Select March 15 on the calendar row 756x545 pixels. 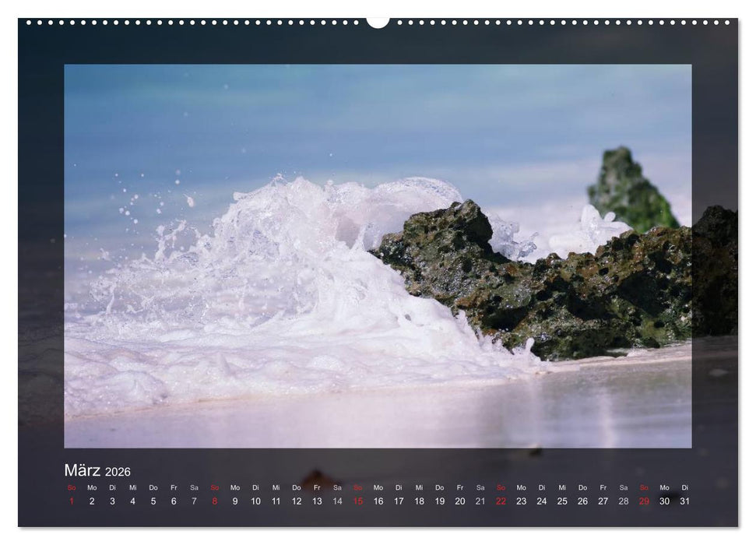tap(358, 499)
